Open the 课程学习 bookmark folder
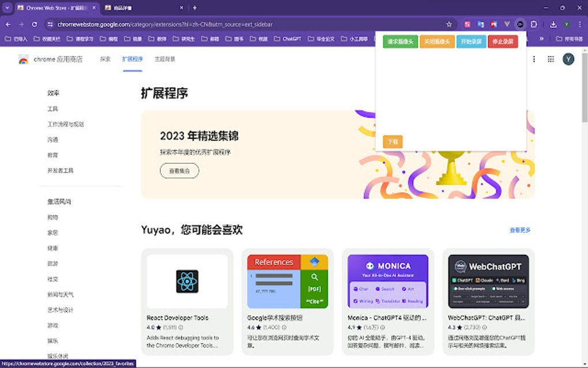 click(x=80, y=39)
